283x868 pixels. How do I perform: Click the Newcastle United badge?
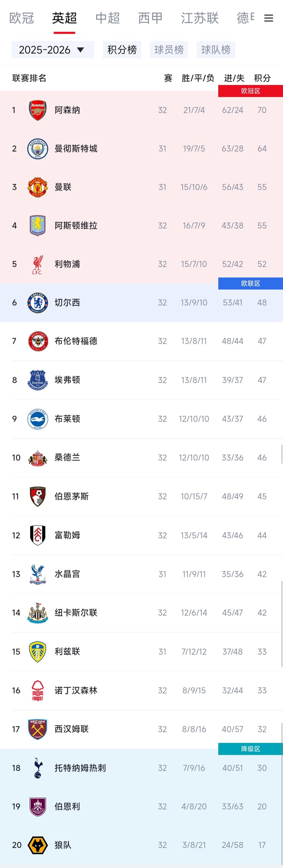tap(38, 613)
